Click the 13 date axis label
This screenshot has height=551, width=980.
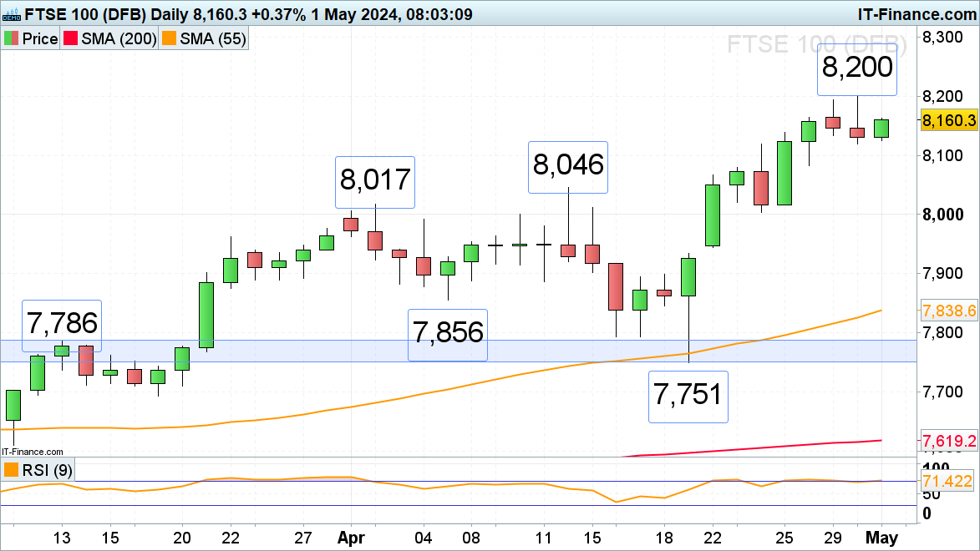coord(62,538)
